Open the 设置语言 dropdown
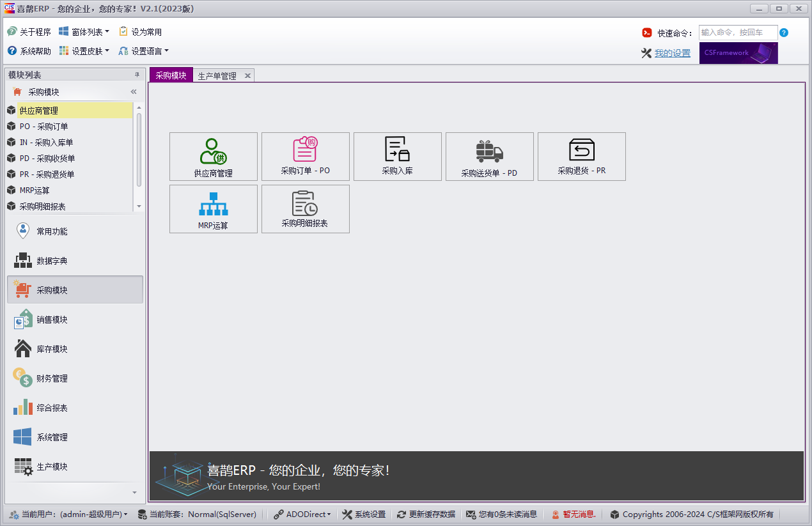The image size is (812, 526). [x=144, y=50]
